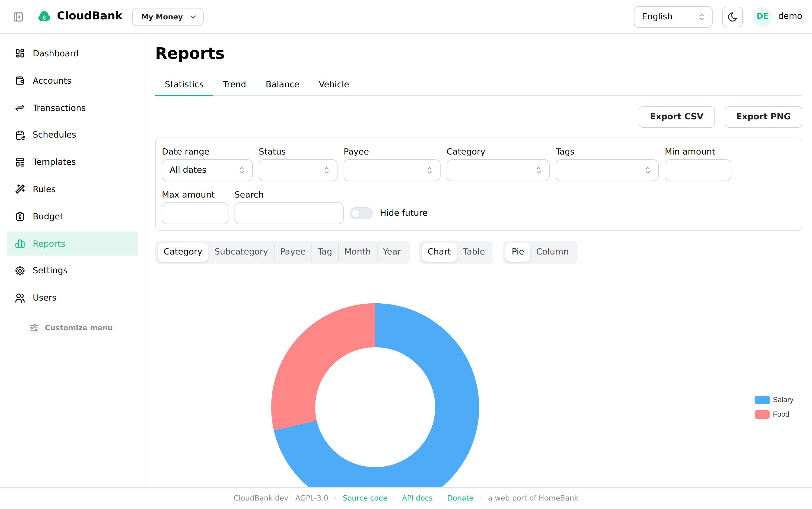The width and height of the screenshot is (812, 509).
Task: Open the Donate link
Action: pos(460,498)
